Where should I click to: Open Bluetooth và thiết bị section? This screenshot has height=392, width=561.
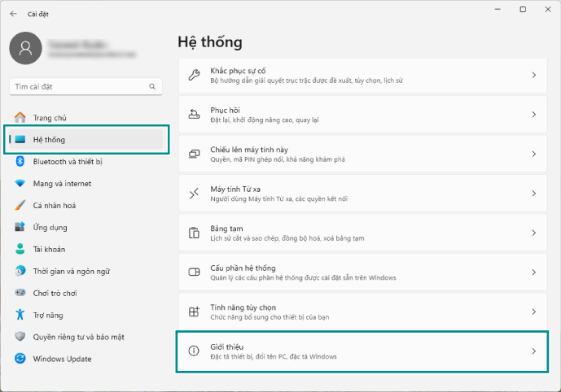67,161
